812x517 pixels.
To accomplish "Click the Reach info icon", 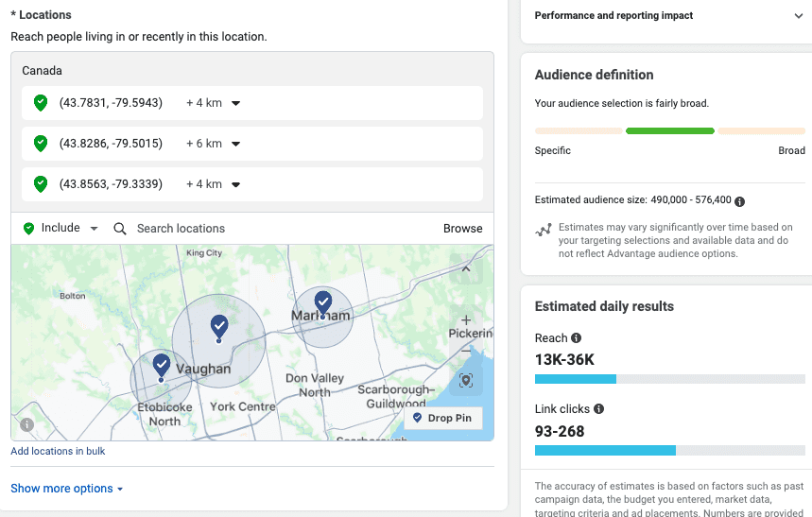I will coord(576,337).
